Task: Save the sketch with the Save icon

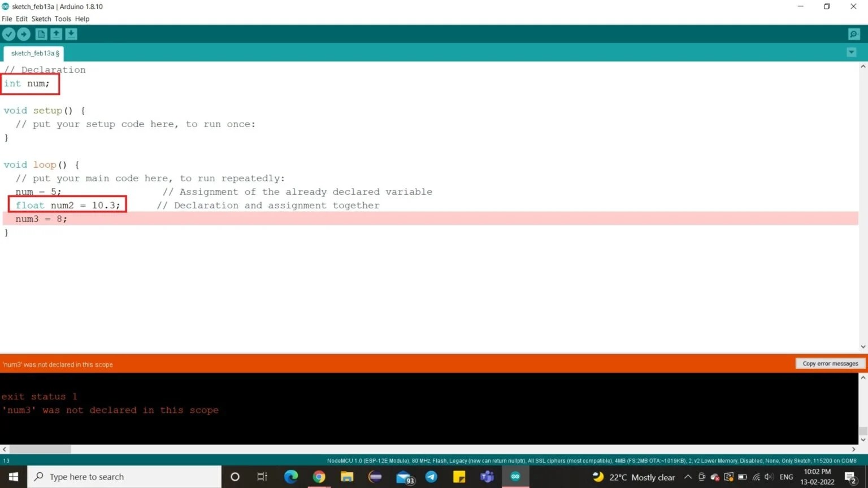Action: click(71, 34)
